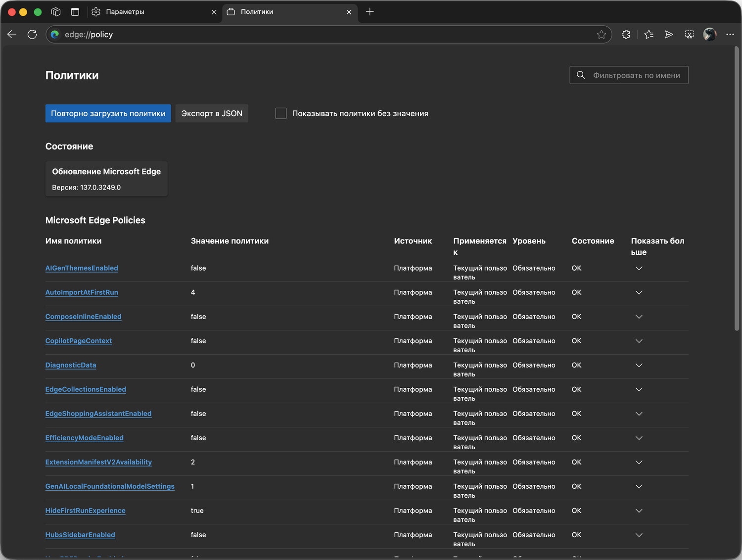Expand details for AIGenThemesEnabled row
742x560 pixels.
pos(639,268)
